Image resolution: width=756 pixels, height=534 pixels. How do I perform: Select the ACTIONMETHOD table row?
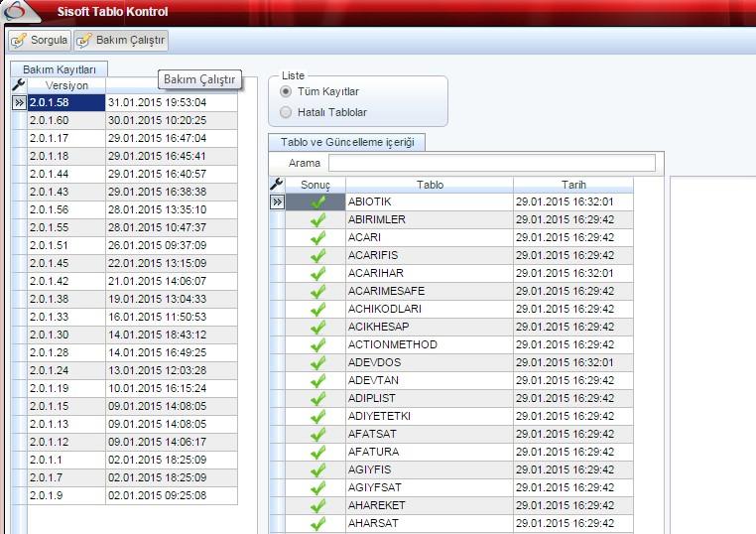(430, 345)
